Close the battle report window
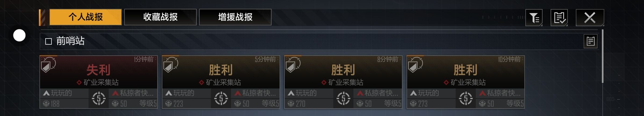Viewport: 644px width, 116px height. (x=590, y=18)
